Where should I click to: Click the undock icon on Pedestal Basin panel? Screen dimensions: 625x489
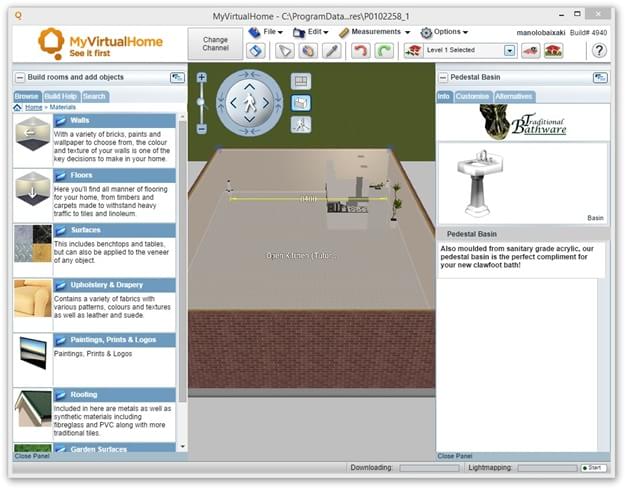point(600,77)
